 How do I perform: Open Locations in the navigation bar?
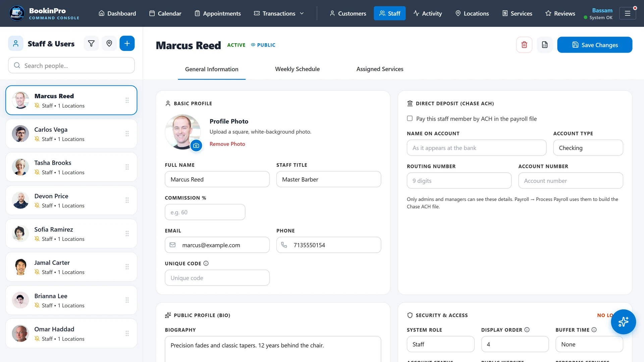[472, 13]
